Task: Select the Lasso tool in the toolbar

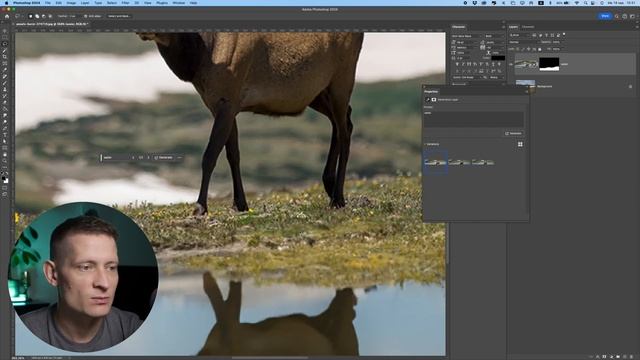Action: (5, 44)
